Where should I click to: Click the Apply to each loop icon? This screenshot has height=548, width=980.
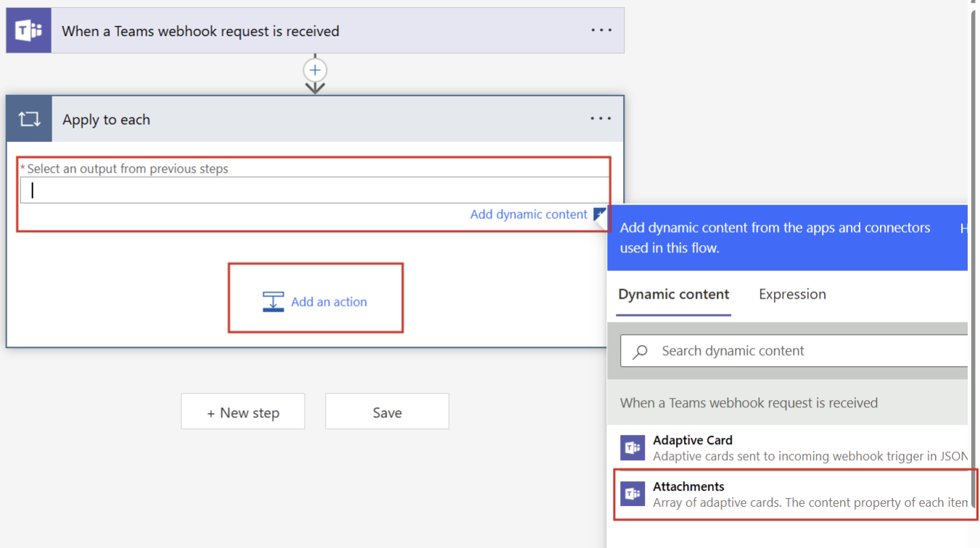[30, 119]
